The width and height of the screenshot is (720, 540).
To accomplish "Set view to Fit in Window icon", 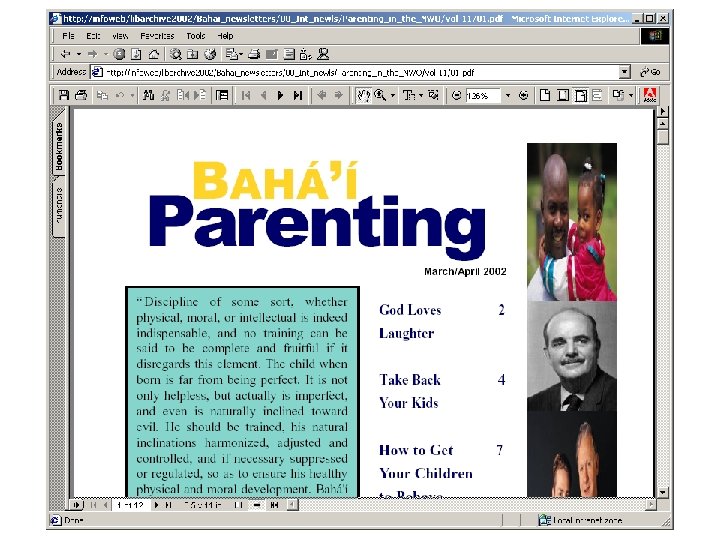I will tap(562, 95).
